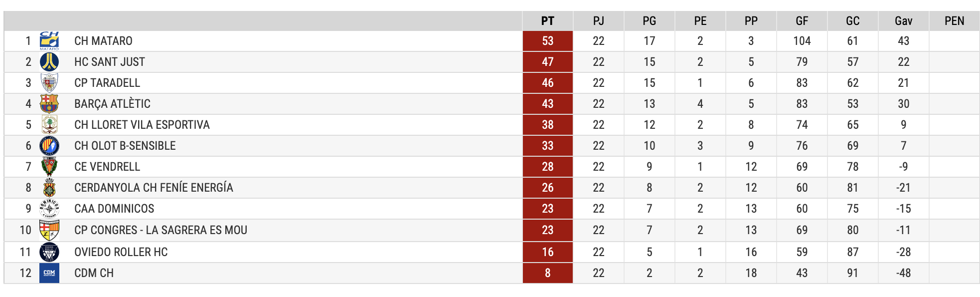Select the GF column header

click(x=802, y=21)
